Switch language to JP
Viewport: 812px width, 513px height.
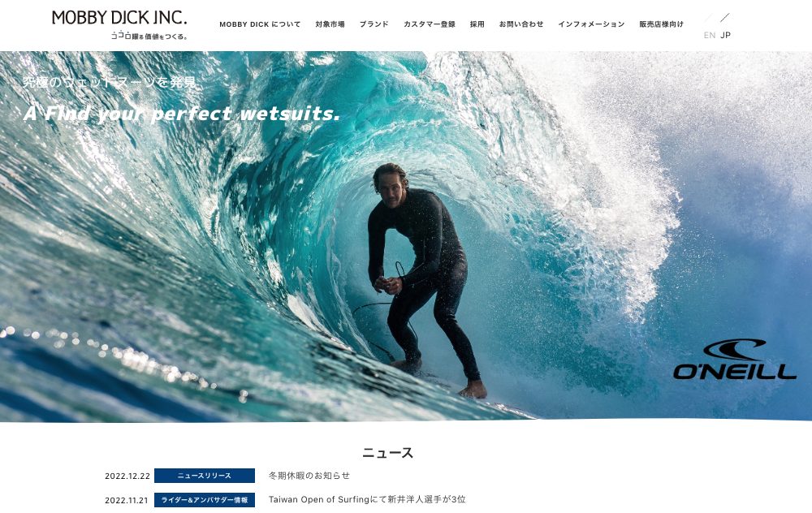[x=725, y=35]
